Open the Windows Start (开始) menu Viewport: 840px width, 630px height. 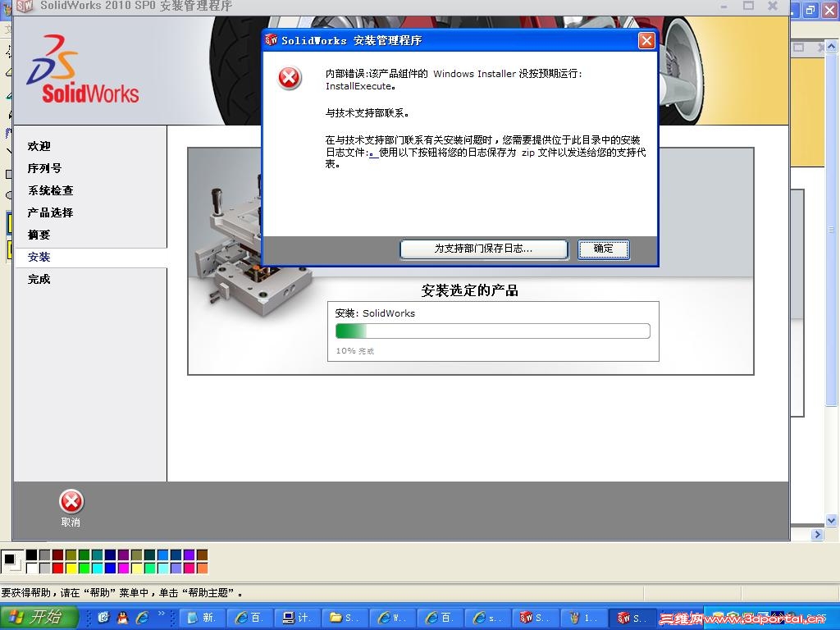[39, 618]
